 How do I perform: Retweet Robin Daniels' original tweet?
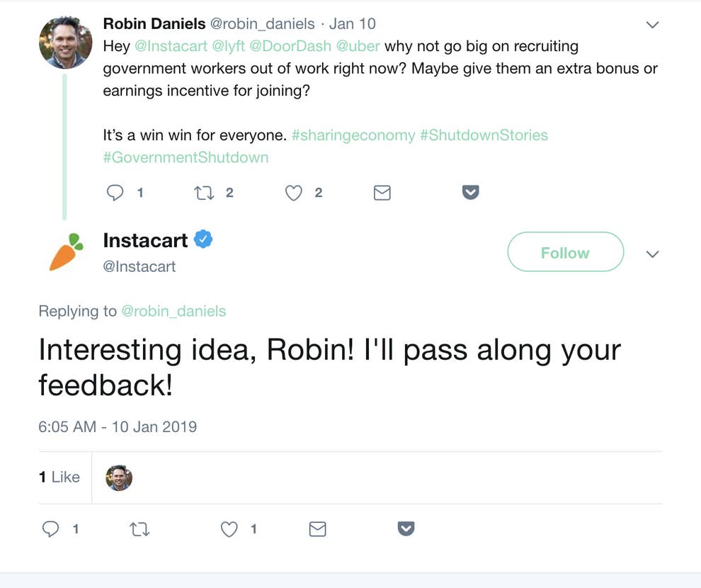pos(205,192)
